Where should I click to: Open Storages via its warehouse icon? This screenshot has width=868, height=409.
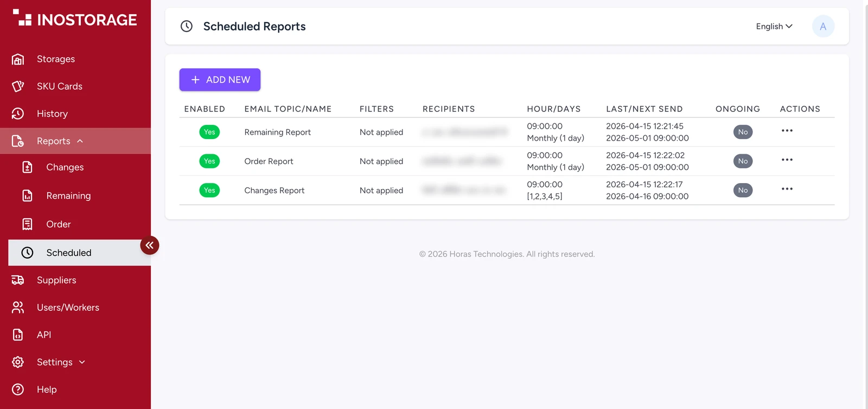(x=18, y=59)
